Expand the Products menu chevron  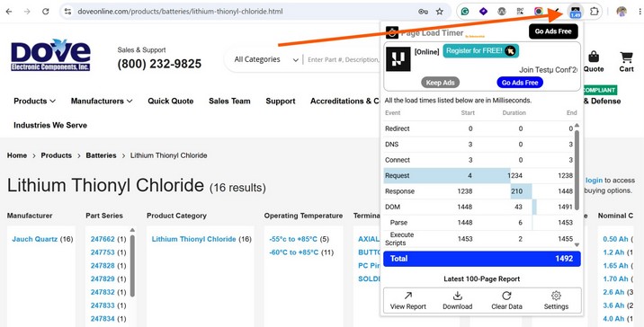click(52, 101)
